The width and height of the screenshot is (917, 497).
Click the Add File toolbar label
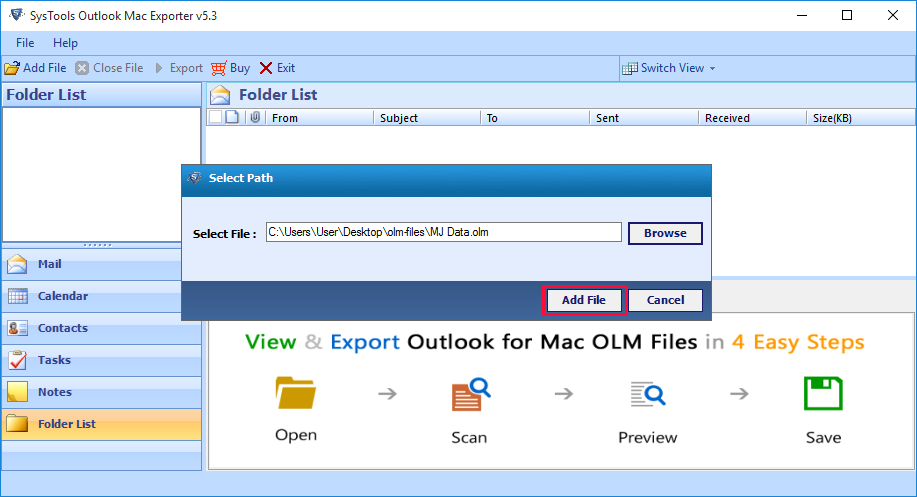(44, 68)
